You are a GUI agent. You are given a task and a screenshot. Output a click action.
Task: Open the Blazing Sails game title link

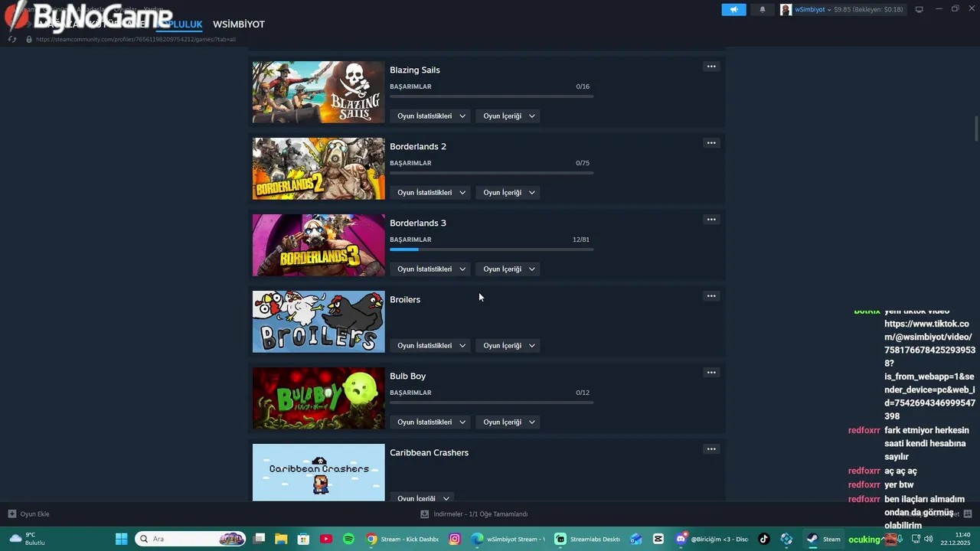click(x=415, y=70)
